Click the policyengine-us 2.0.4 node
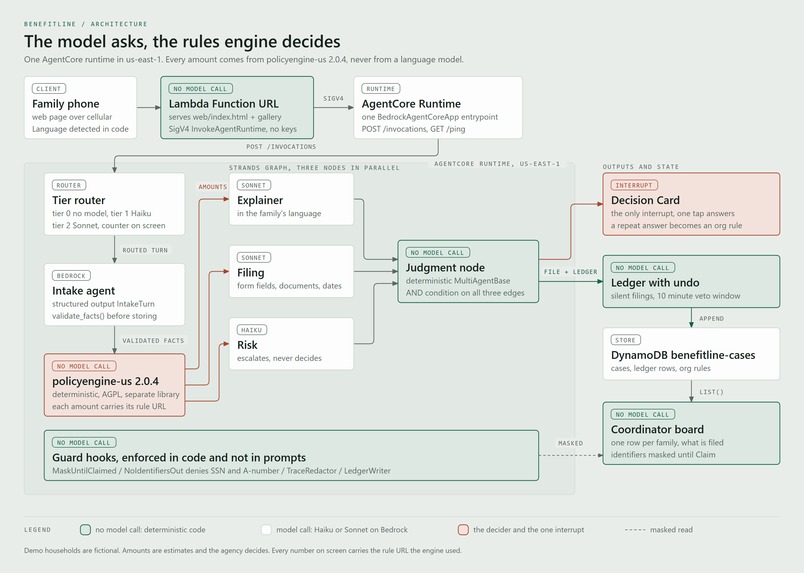Viewport: 804px width, 573px height. [x=114, y=385]
